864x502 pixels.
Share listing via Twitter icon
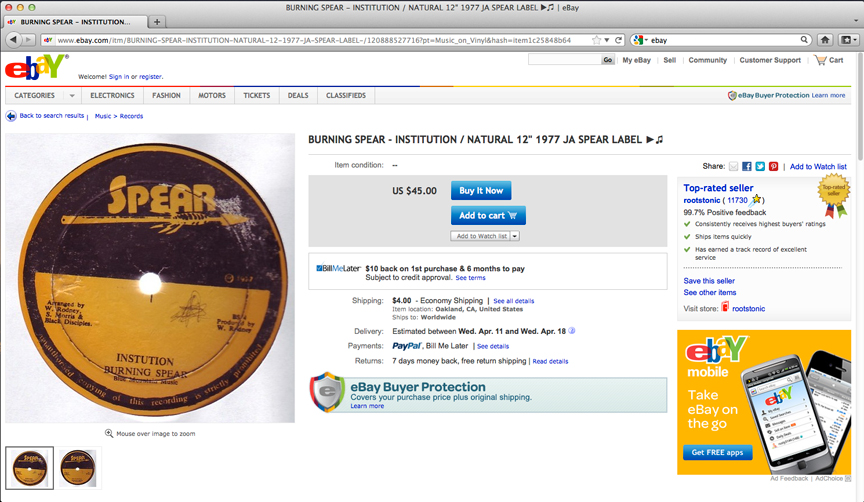pos(760,166)
